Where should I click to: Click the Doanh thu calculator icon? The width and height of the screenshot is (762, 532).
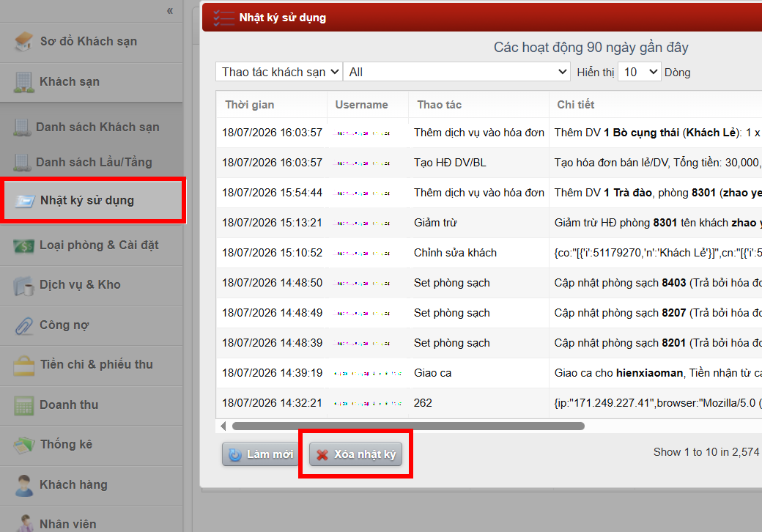click(x=23, y=405)
